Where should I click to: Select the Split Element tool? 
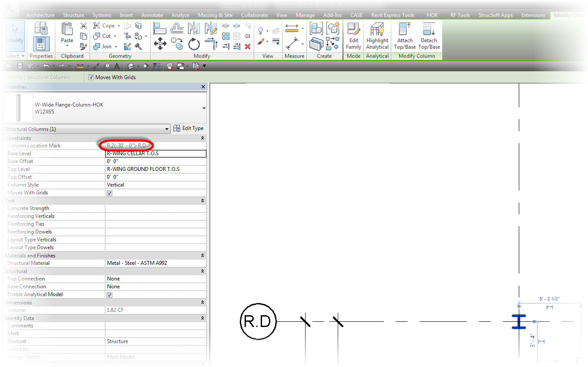(x=226, y=26)
